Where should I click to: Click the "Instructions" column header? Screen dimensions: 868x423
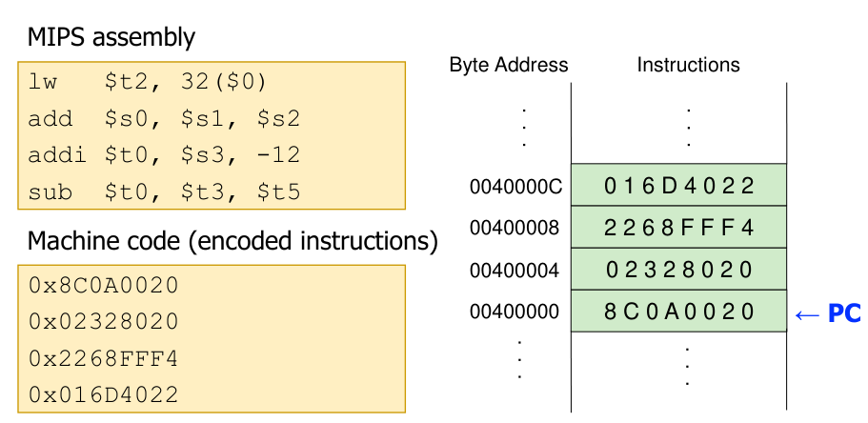[688, 66]
